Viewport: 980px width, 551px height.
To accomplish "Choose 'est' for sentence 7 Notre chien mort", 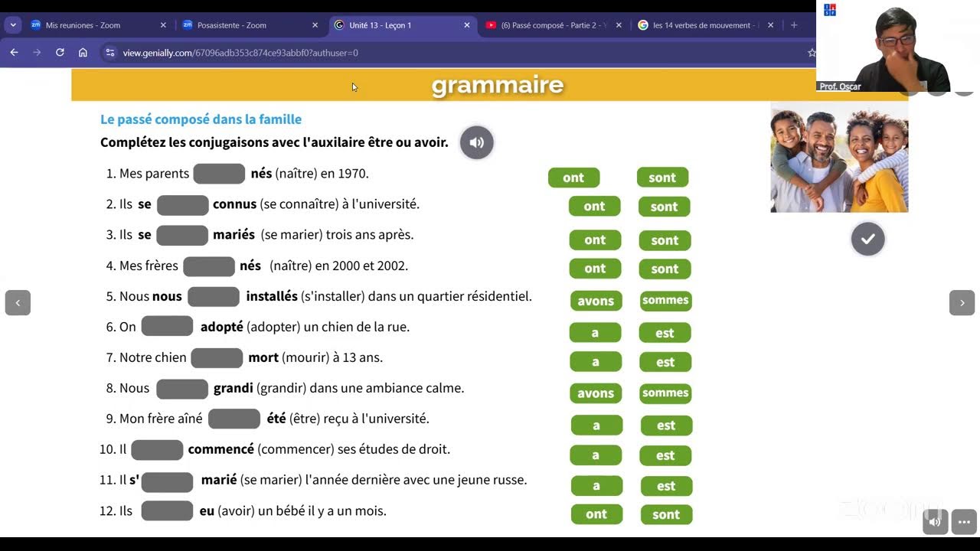I will click(665, 362).
